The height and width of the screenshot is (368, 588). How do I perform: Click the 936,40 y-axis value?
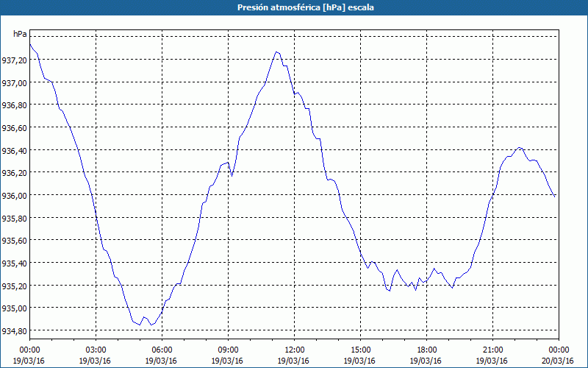pyautogui.click(x=14, y=150)
